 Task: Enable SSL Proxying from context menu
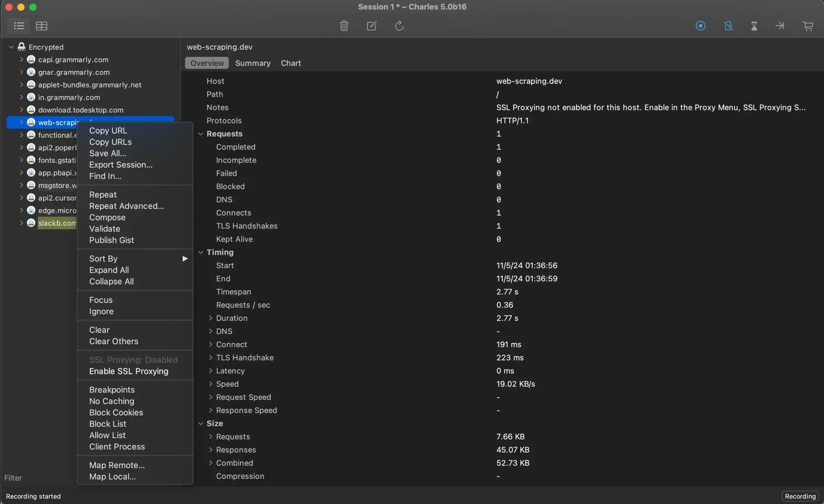(x=129, y=371)
